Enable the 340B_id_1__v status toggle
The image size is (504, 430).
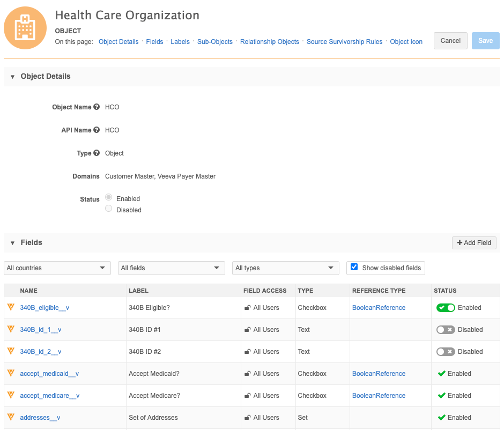tap(446, 330)
